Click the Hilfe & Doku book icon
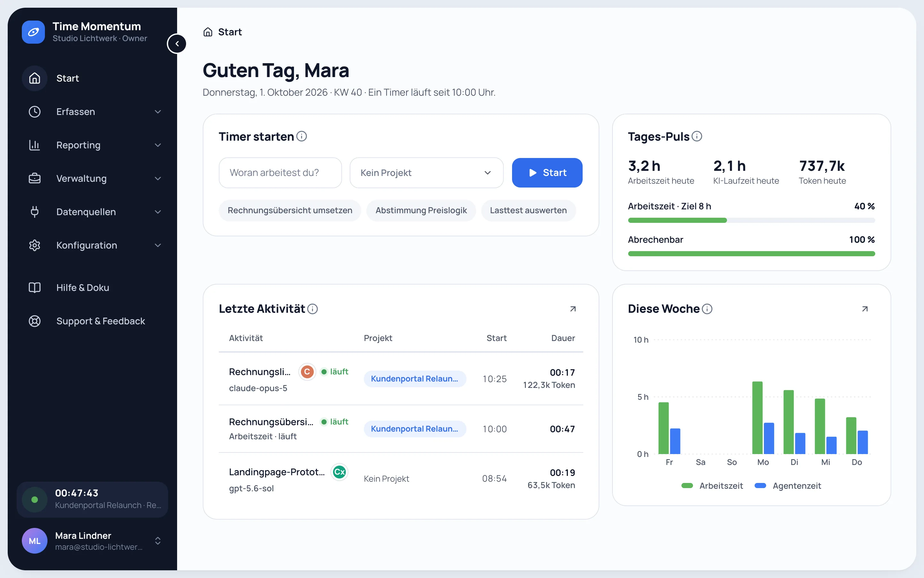The height and width of the screenshot is (578, 924). pos(34,287)
